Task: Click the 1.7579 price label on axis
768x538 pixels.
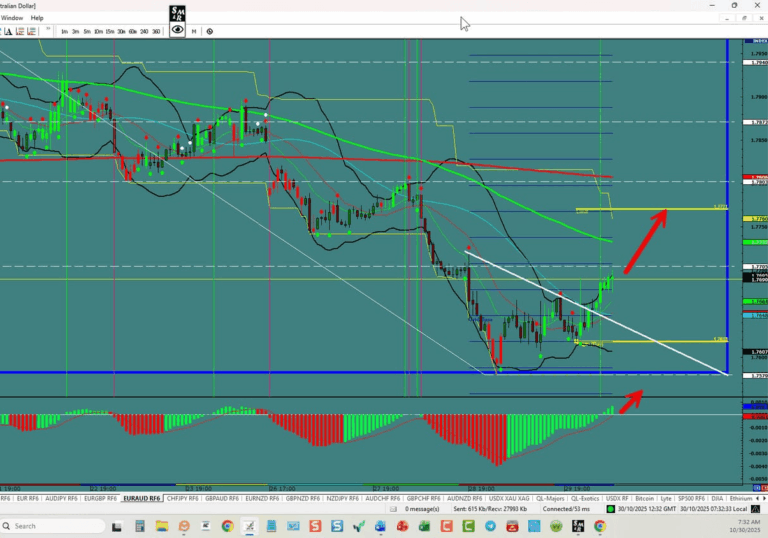Action: (x=755, y=376)
